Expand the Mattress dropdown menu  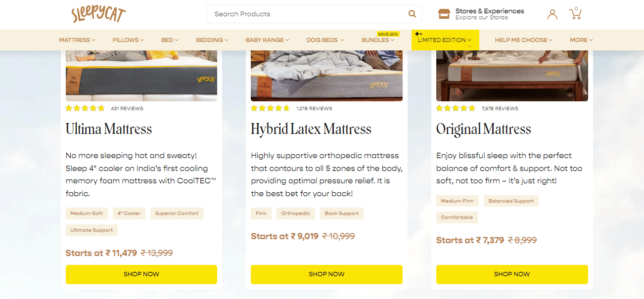[x=77, y=40]
